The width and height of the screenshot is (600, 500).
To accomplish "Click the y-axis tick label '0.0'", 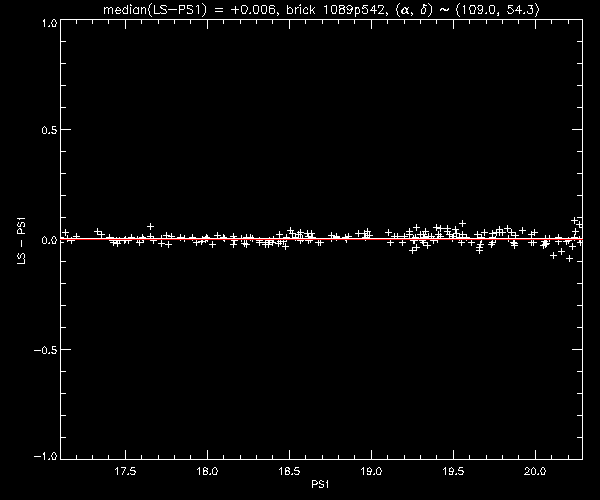I will point(49,240).
